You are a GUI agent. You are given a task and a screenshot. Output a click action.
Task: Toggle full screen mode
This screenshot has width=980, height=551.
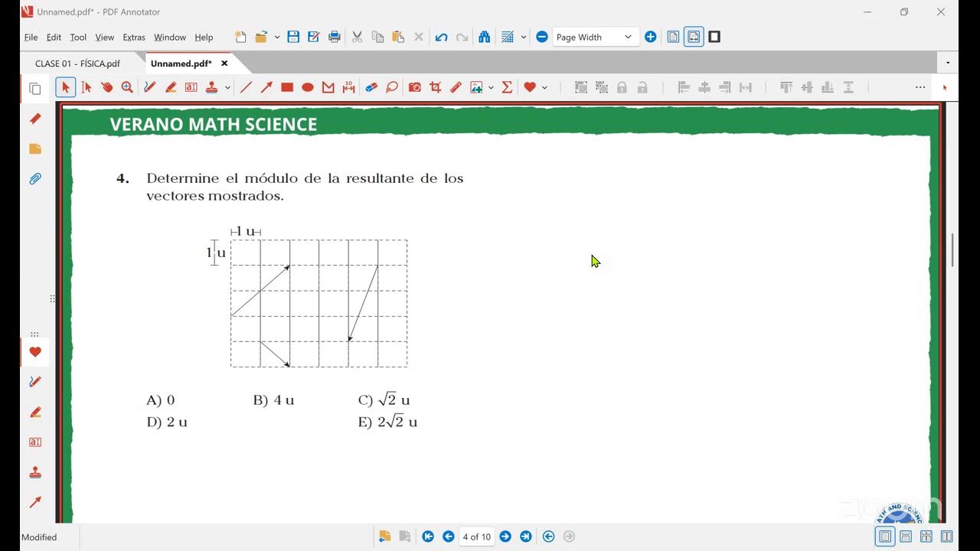pos(714,37)
